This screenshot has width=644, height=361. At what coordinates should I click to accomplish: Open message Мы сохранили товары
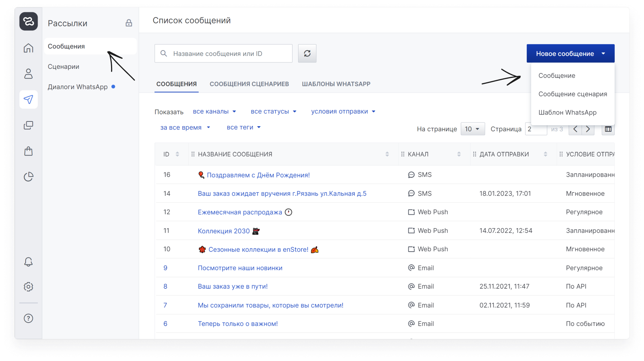tap(271, 305)
